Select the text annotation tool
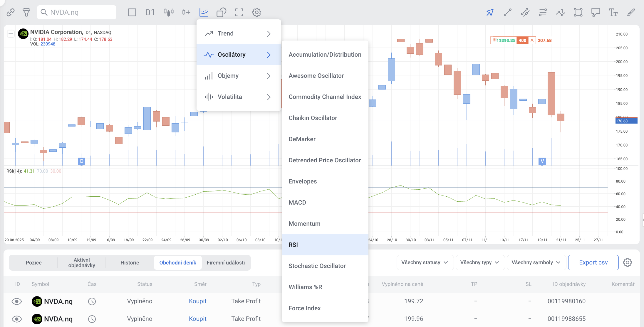The image size is (644, 327). [613, 12]
